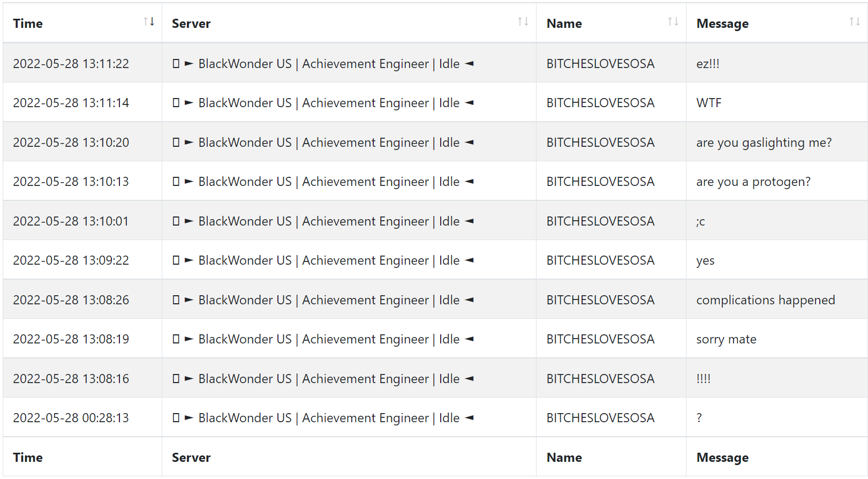The width and height of the screenshot is (868, 479).
Task: Select the 'are you gaslighting me?' message
Action: click(x=764, y=143)
